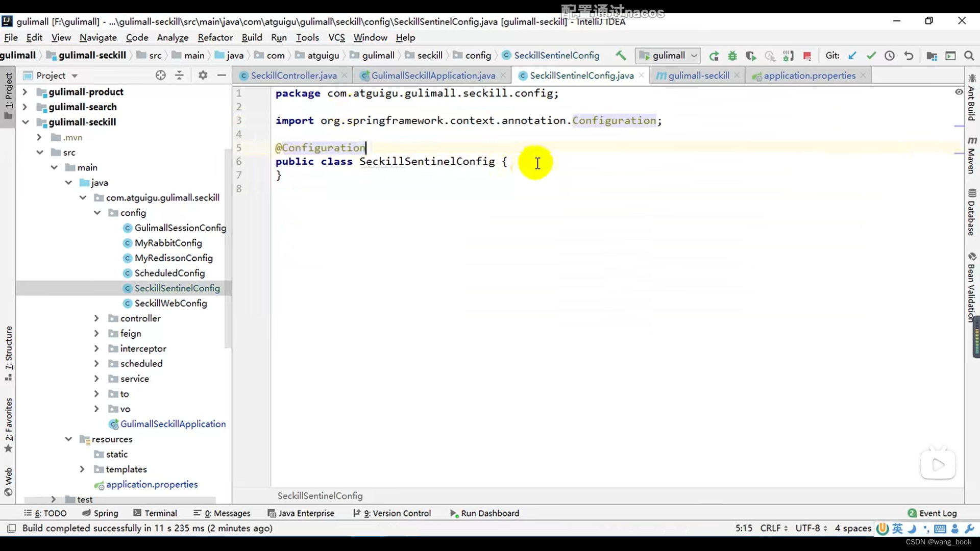Select the Analyze menu item
Screen dimensions: 980x551
173,37
